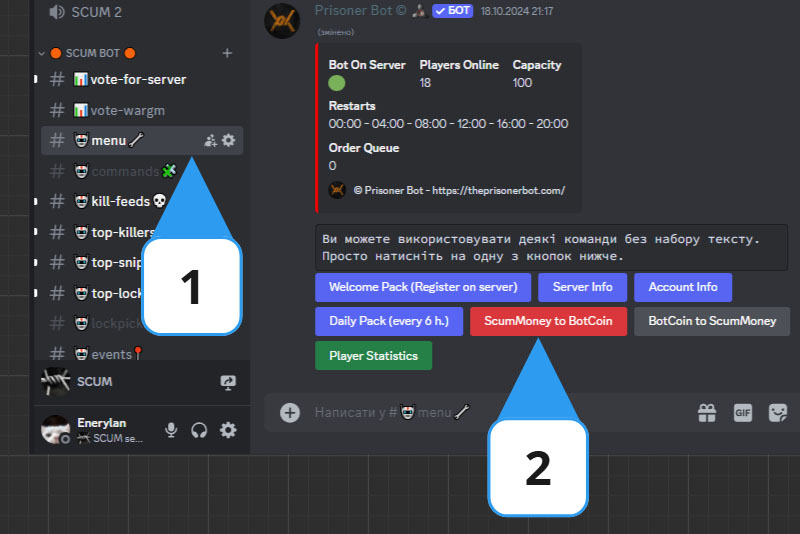Click the Players Online value 18
Image resolution: width=800 pixels, height=534 pixels.
(x=425, y=83)
